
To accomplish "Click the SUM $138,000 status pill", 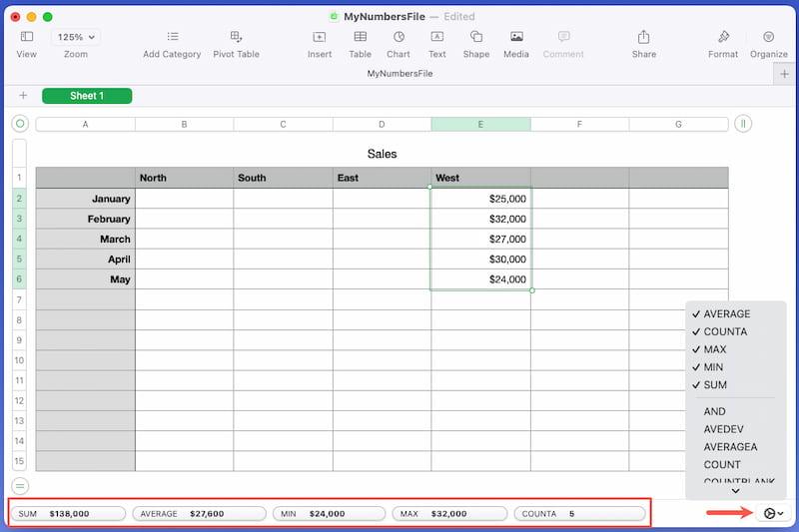I will click(x=68, y=514).
